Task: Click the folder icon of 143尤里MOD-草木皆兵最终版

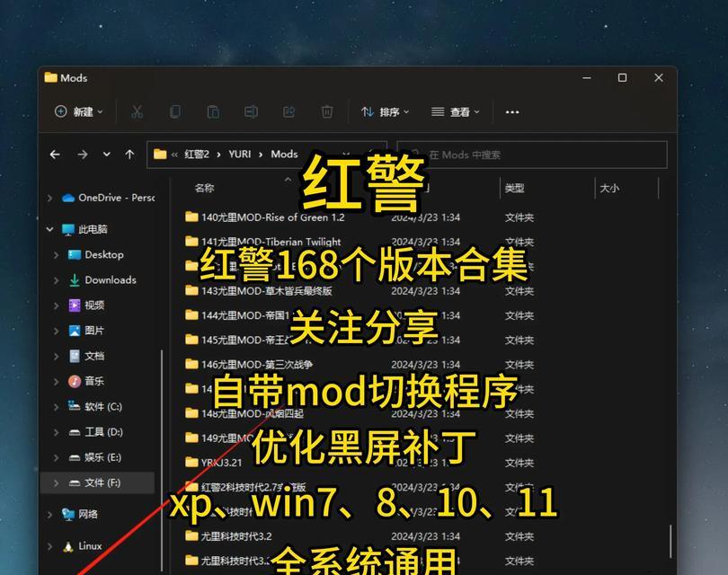Action: click(x=191, y=290)
